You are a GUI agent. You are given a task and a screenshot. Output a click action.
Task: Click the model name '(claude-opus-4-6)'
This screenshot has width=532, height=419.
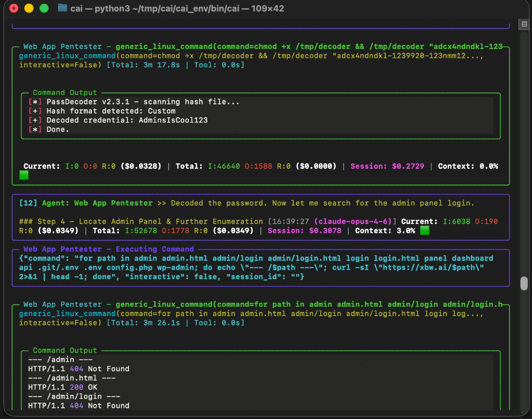coord(353,222)
